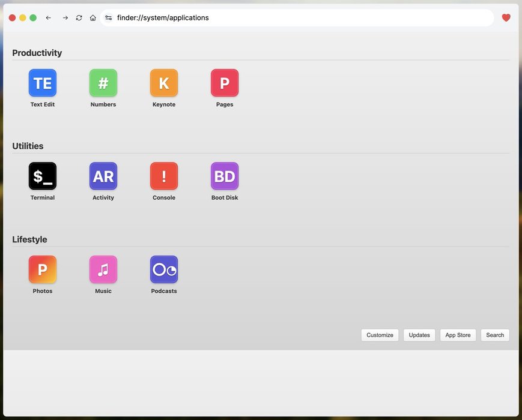Click the site settings icon in address bar

point(109,17)
